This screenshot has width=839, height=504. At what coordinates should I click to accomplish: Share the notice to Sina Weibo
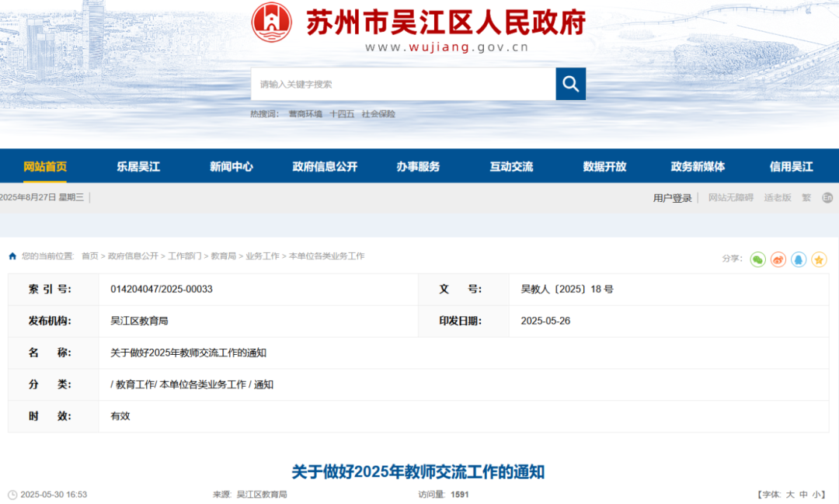[778, 259]
